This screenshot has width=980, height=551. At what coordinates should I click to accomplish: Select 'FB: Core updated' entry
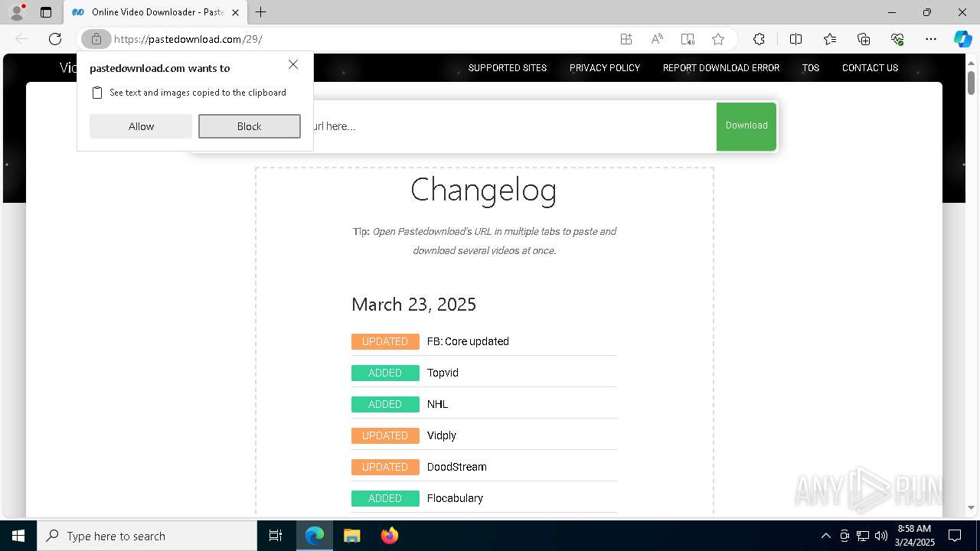(468, 341)
